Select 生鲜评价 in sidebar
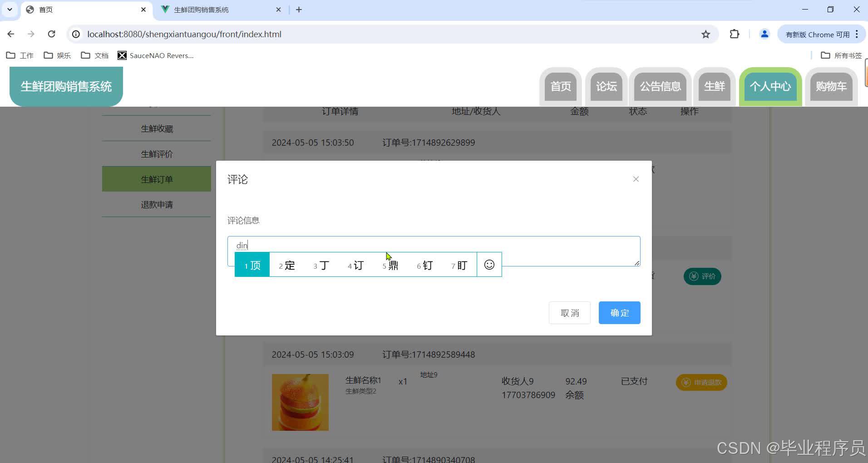 coord(157,154)
